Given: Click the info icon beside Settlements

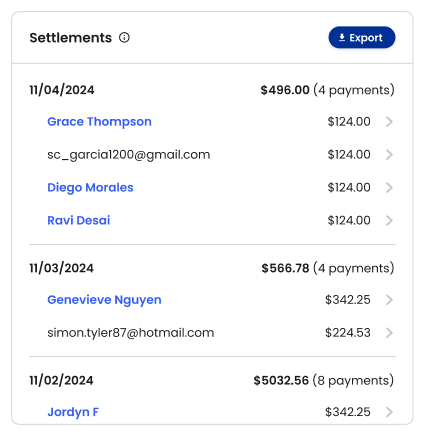Looking at the screenshot, I should [124, 38].
